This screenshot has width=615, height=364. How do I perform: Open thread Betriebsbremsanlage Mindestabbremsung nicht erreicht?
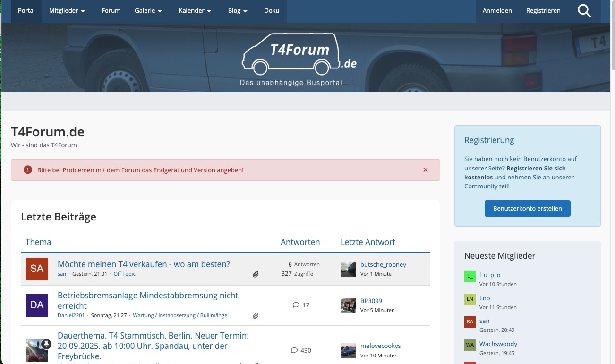click(148, 300)
